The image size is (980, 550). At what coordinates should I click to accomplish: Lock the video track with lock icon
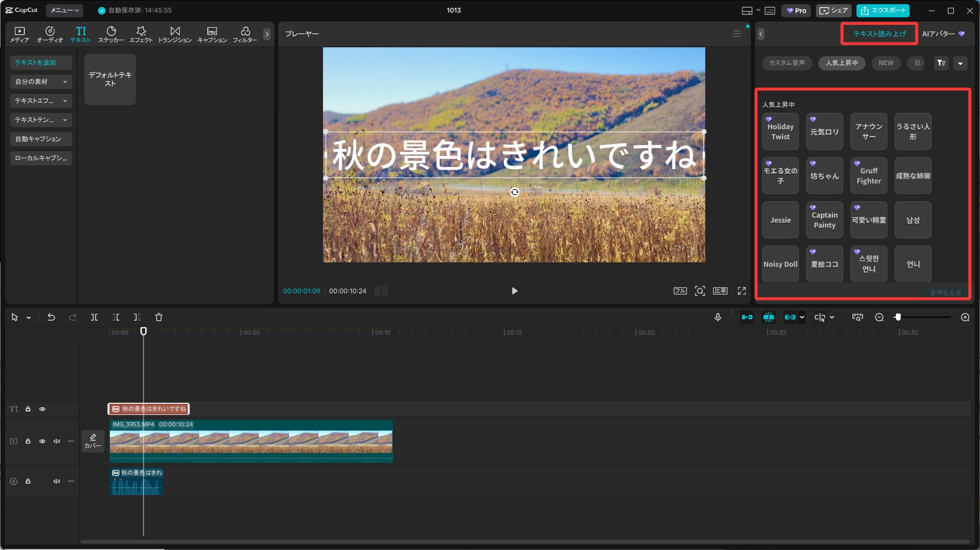click(28, 441)
